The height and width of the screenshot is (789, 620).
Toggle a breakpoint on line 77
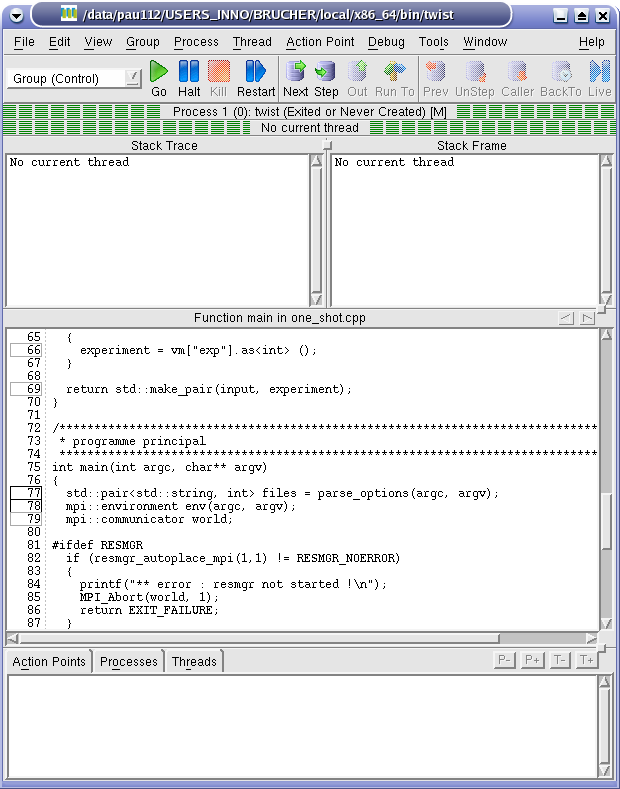point(26,493)
